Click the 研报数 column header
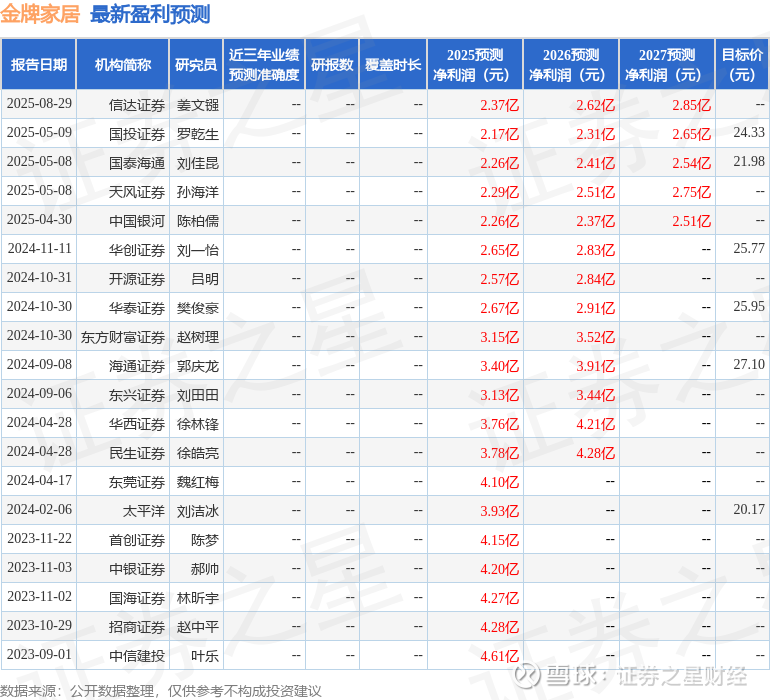This screenshot has height=700, width=770. coord(332,64)
